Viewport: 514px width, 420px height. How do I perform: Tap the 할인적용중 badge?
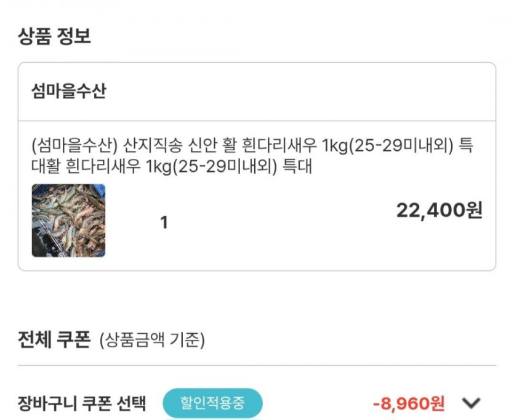212,403
